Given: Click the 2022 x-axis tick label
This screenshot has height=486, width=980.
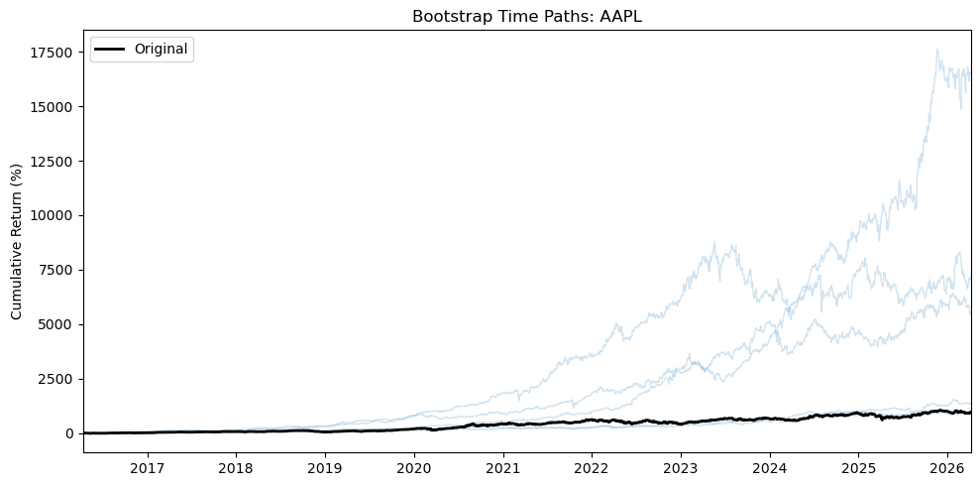Looking at the screenshot, I should click(592, 466).
